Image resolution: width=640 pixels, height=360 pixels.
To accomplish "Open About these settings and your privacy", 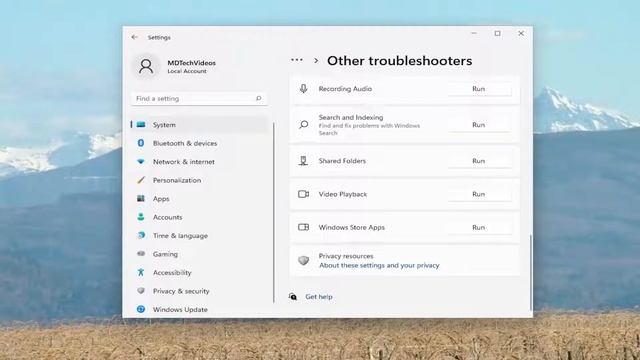I will (x=379, y=265).
